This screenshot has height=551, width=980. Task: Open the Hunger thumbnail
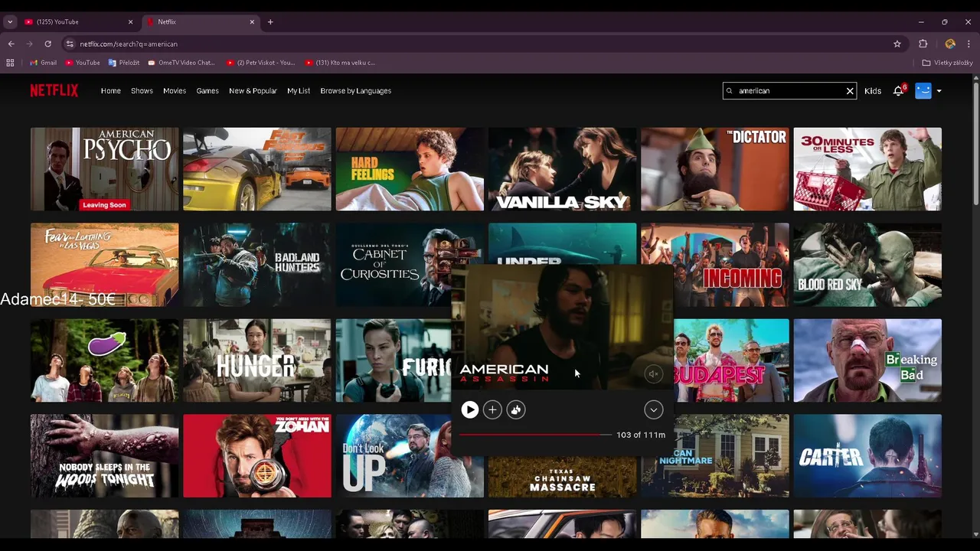pyautogui.click(x=257, y=360)
